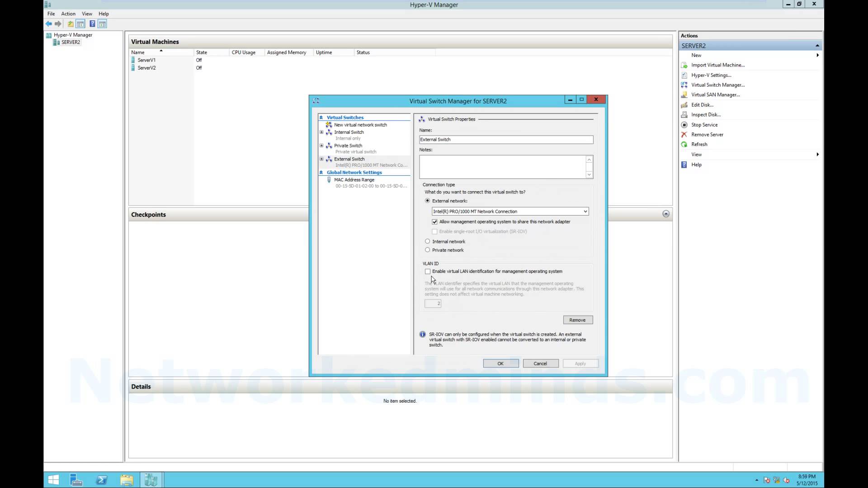Uncheck Allow management operating system to share adapter
The image size is (868, 488).
point(435,222)
